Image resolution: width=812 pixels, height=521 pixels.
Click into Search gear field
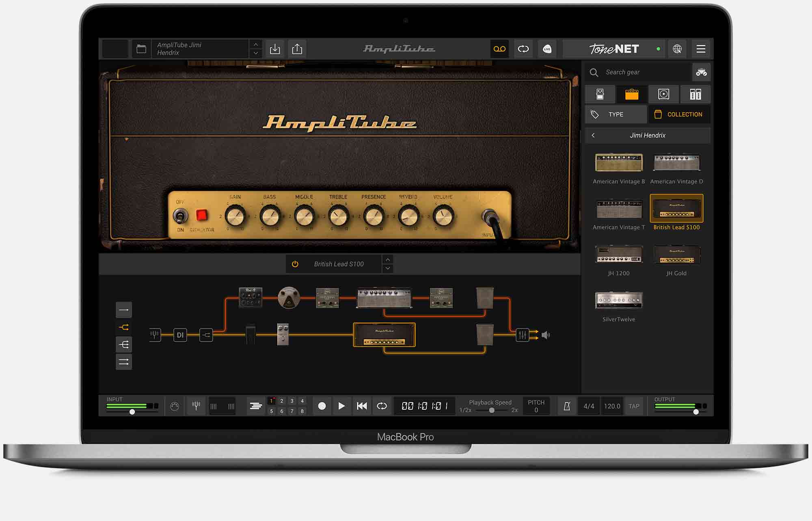pos(638,72)
